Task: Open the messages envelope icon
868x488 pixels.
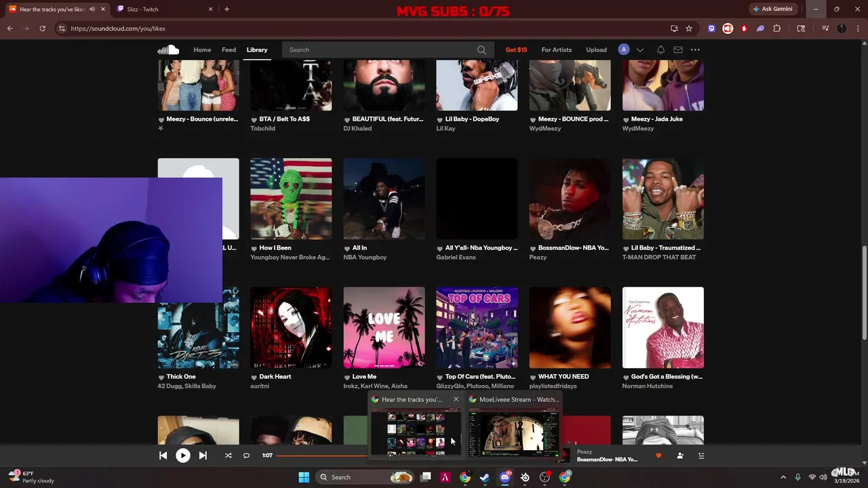Action: (x=677, y=49)
